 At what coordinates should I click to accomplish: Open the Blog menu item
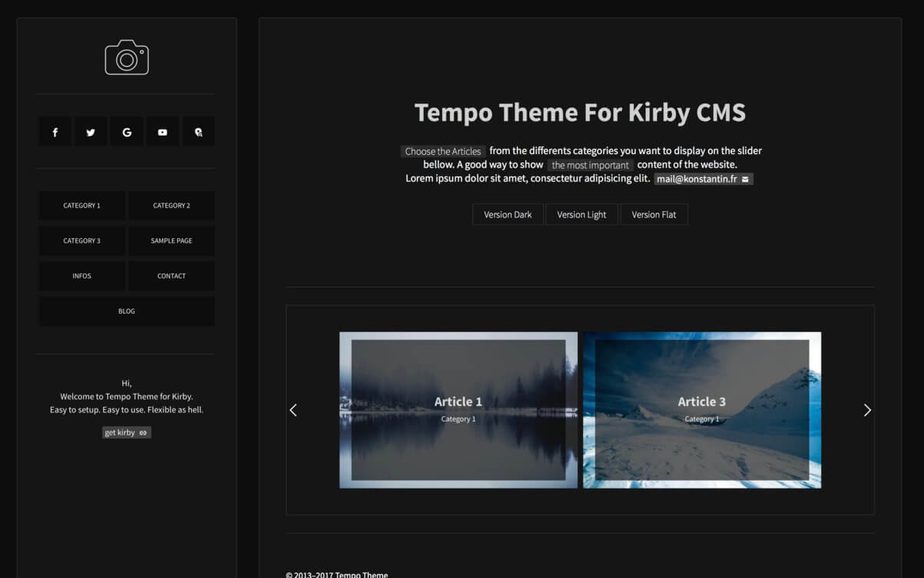[127, 311]
